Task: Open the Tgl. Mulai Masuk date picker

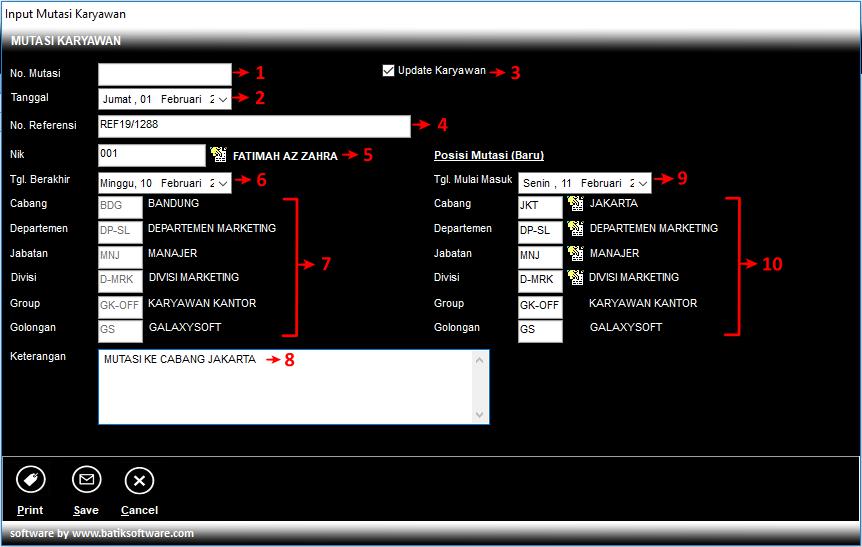Action: pos(643,183)
